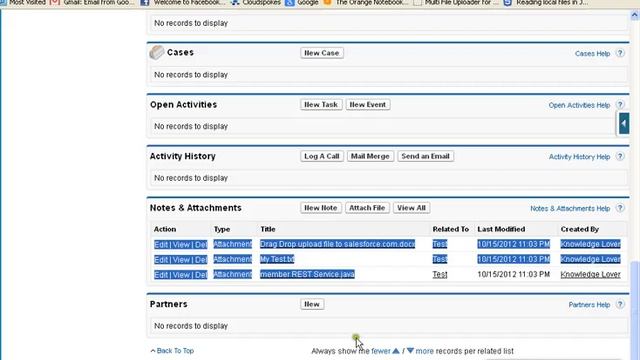Click the up triangle next to fewer
This screenshot has width=640, height=360.
(396, 351)
